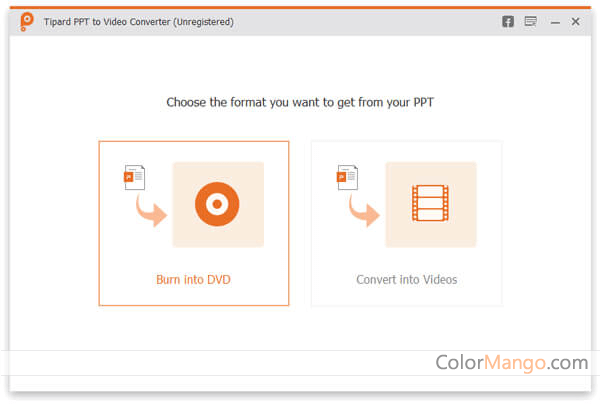Click the ColorMango.com watermark link
Viewport: 600px width, 404px height.
[512, 362]
